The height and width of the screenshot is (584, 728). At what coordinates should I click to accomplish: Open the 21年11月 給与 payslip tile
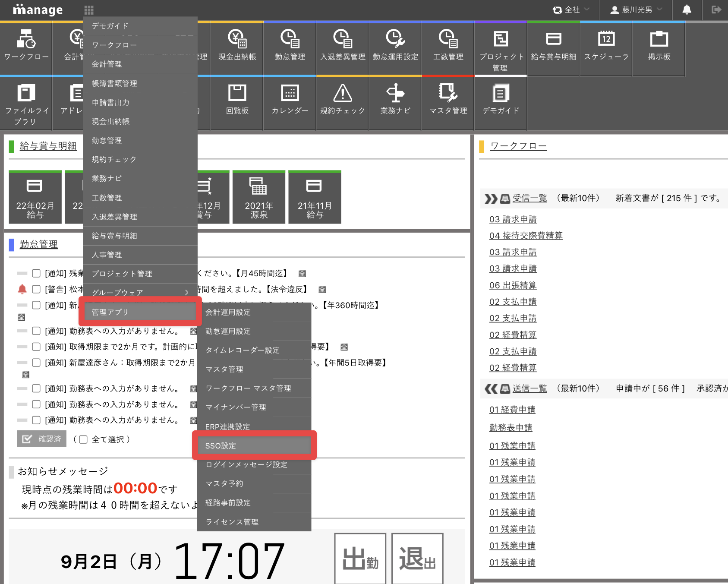coord(315,197)
